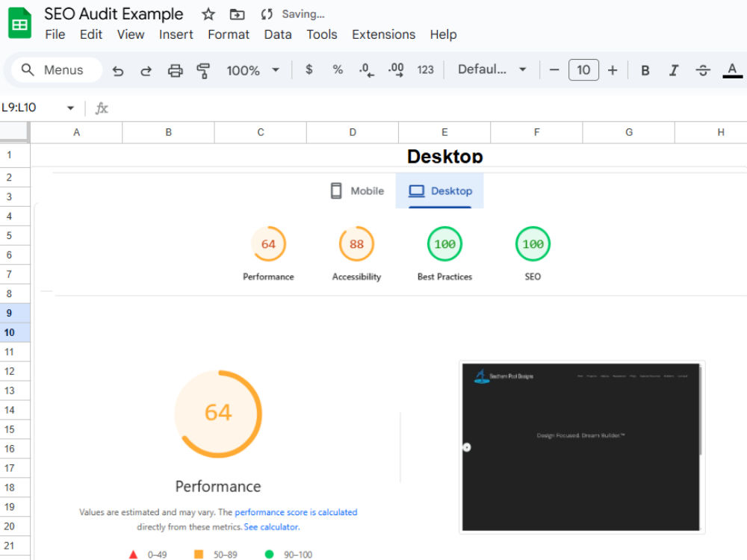Screen dimensions: 747x560
Task: Open the Format menu
Action: point(229,34)
